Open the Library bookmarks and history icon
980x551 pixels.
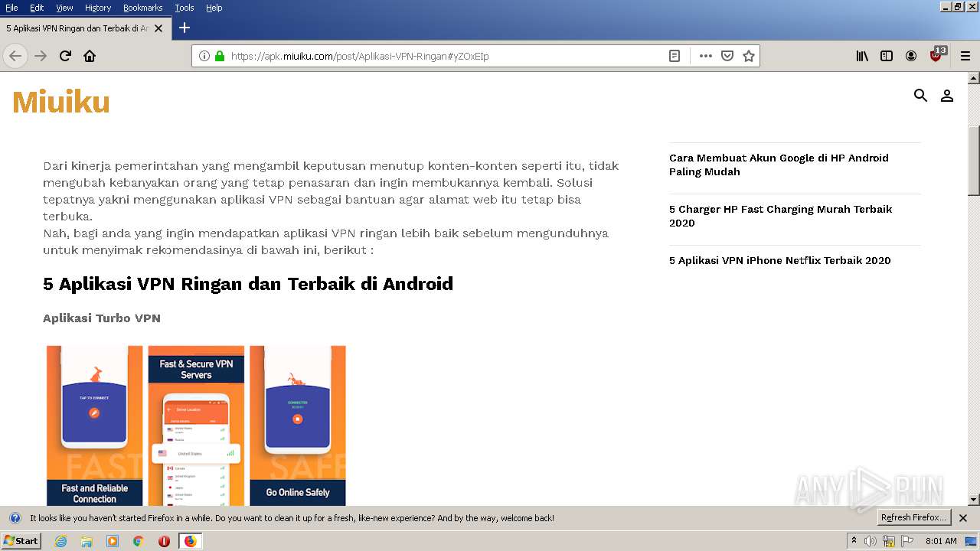click(862, 56)
